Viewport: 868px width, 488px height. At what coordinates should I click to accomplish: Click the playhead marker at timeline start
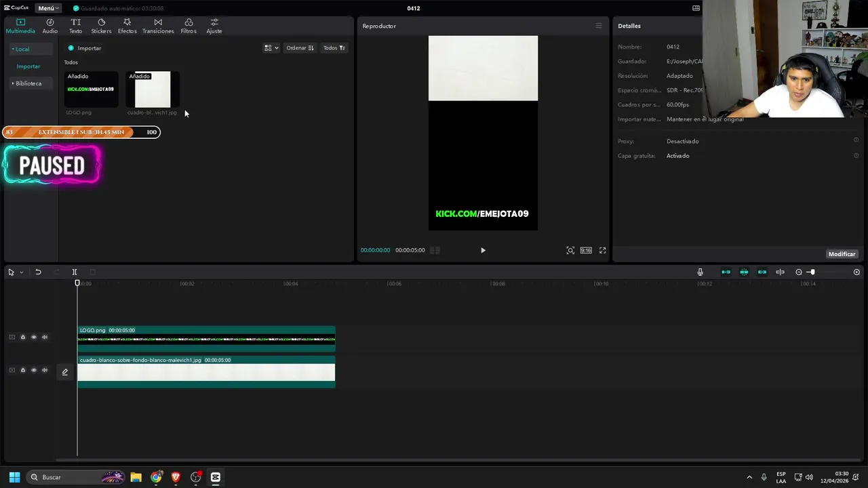pyautogui.click(x=77, y=283)
